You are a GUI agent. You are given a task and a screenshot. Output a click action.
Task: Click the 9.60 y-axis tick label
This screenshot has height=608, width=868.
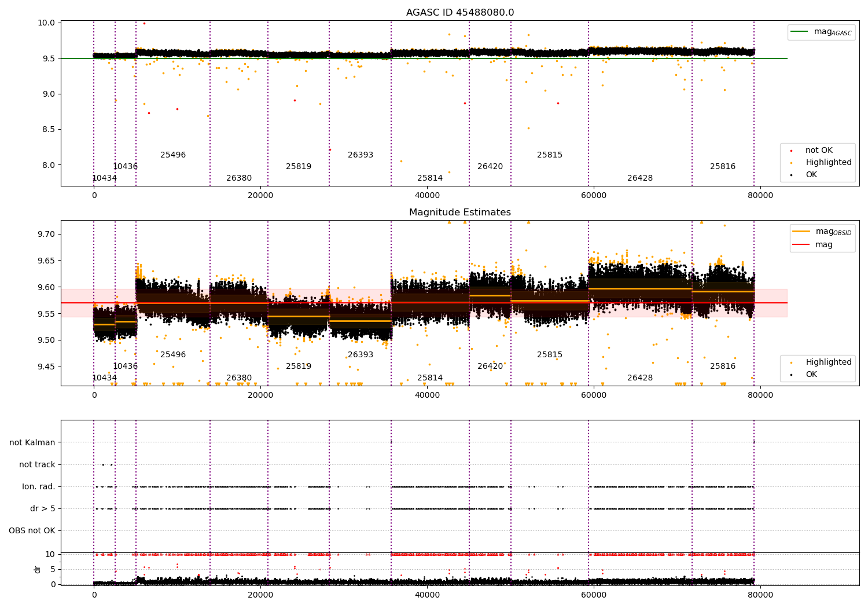pyautogui.click(x=47, y=288)
